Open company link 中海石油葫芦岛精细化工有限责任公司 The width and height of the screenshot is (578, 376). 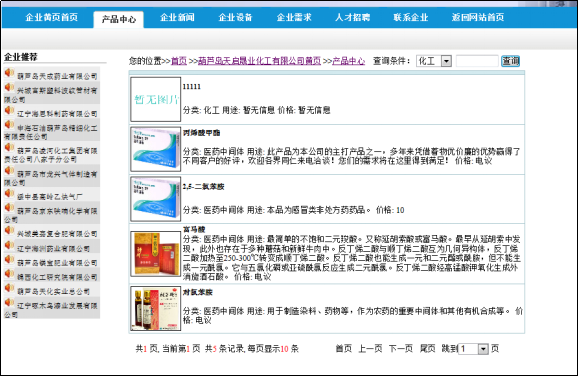pyautogui.click(x=51, y=132)
